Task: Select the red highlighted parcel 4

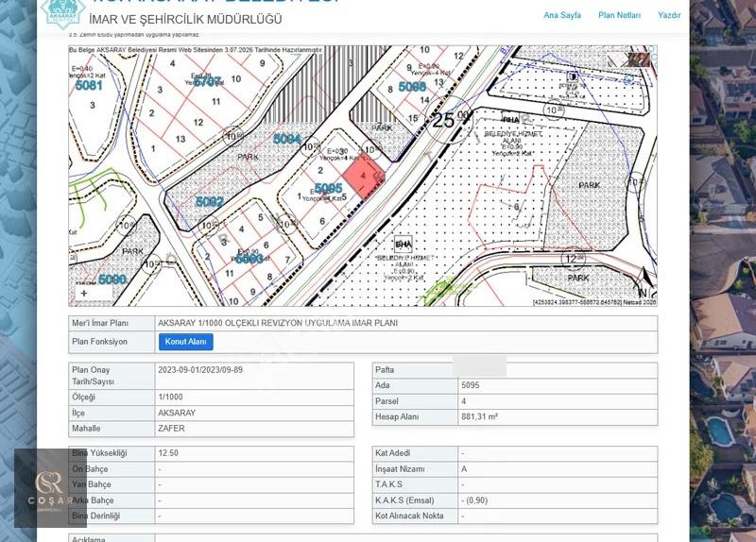Action: pyautogui.click(x=364, y=177)
